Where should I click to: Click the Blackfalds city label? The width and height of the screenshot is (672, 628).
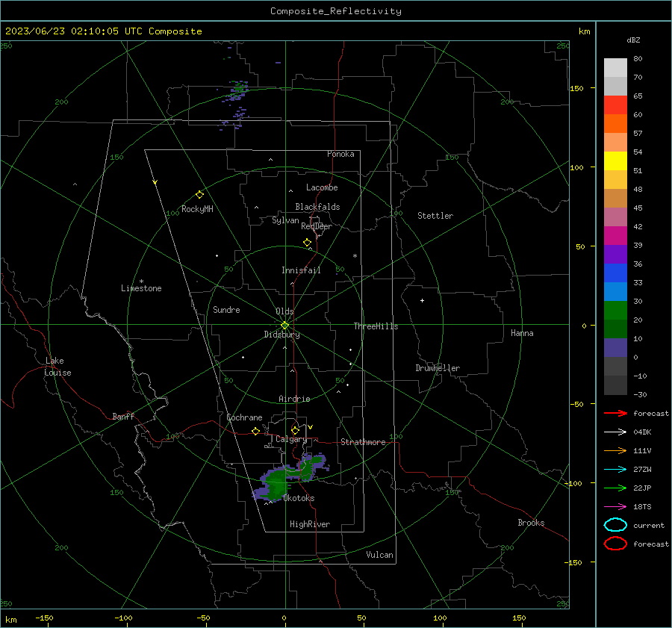point(317,207)
